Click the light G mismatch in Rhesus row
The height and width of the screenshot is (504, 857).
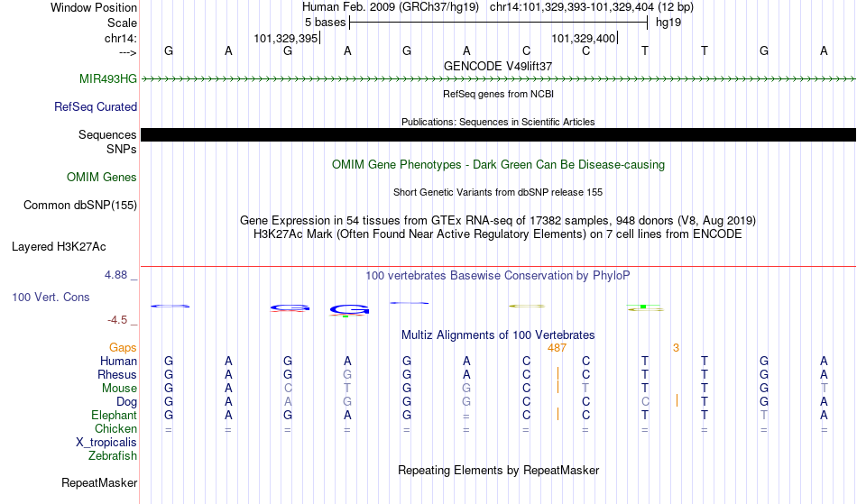[347, 374]
